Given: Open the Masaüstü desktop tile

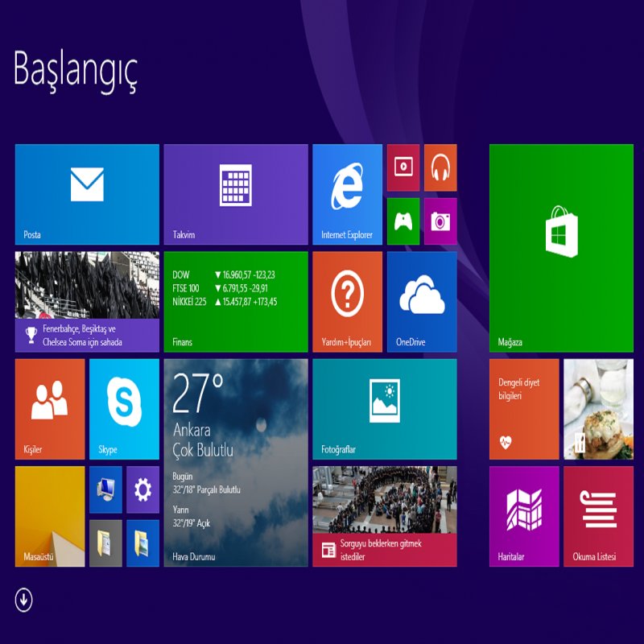Looking at the screenshot, I should pos(50,517).
